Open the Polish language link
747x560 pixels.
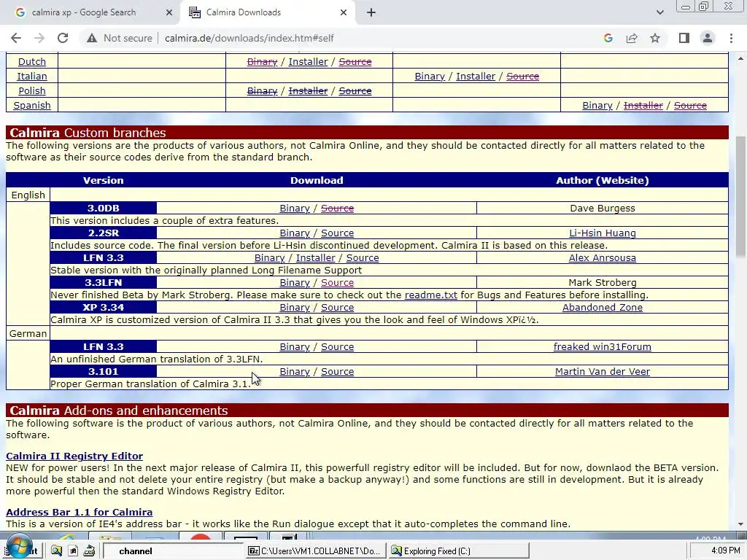[32, 90]
